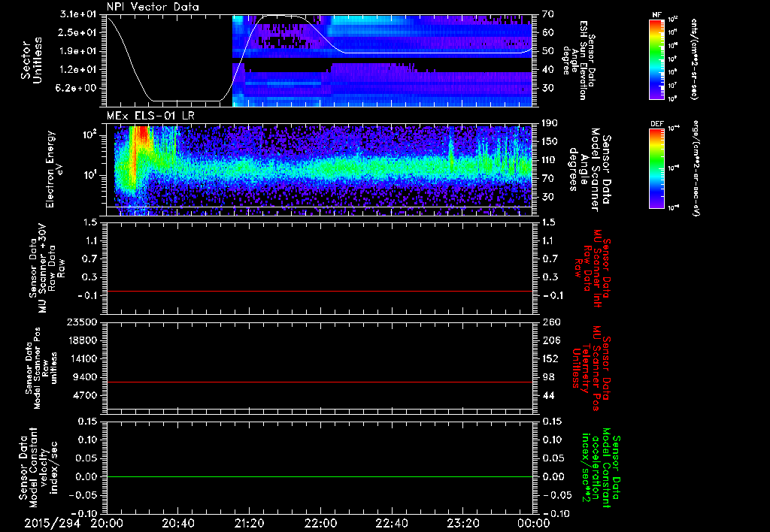Click the DEF label above the color bar
The height and width of the screenshot is (532, 770).
click(x=656, y=124)
